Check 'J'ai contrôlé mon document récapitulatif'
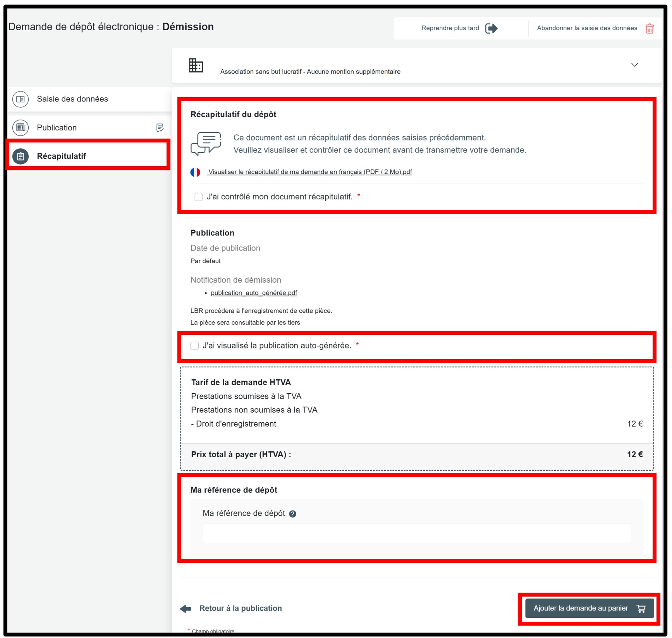672x638 pixels. [x=199, y=197]
